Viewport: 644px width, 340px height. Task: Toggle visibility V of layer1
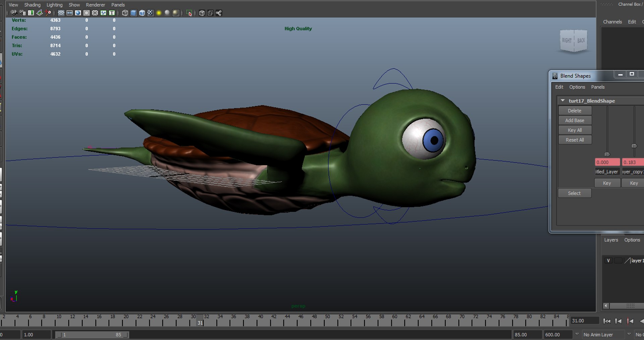(x=608, y=260)
